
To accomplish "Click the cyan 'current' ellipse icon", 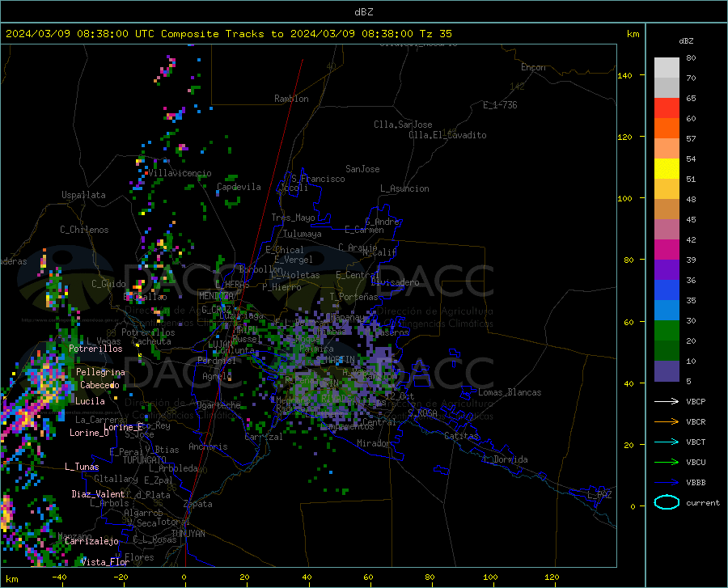I will pos(667,502).
